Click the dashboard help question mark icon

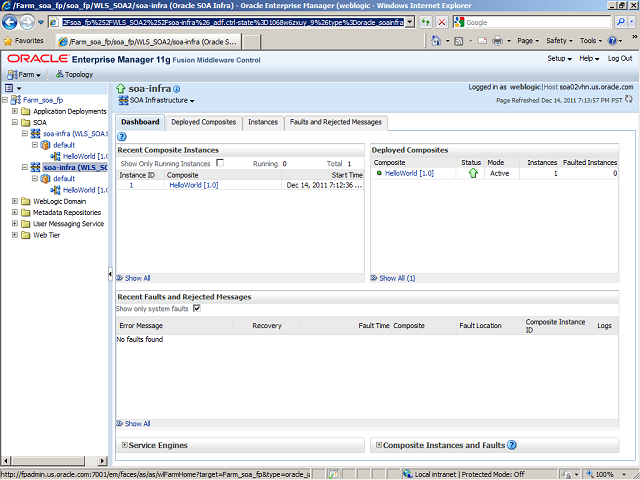click(122, 136)
